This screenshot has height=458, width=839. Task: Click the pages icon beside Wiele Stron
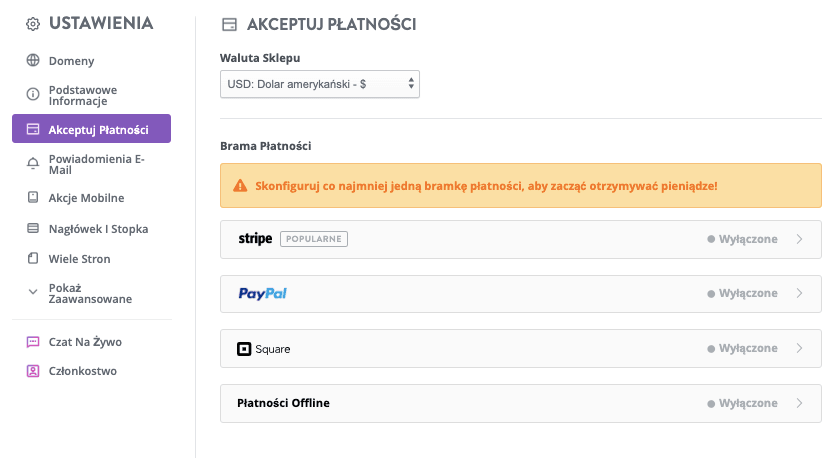(33, 258)
